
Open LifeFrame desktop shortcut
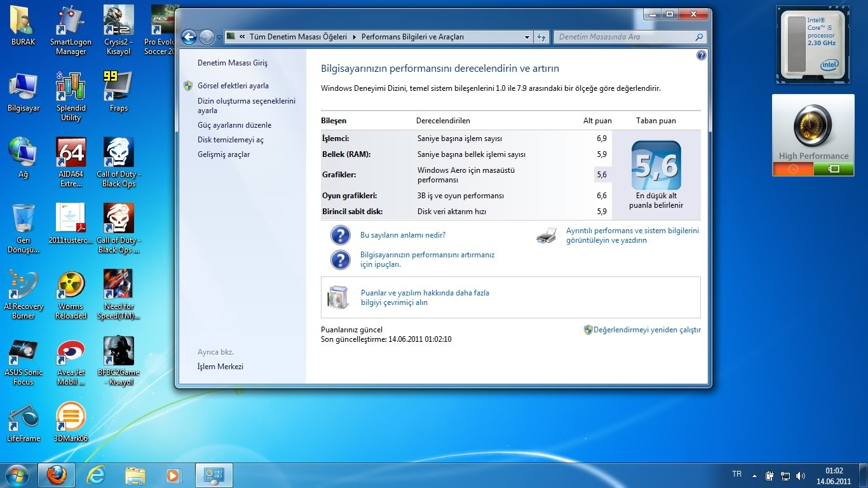(24, 423)
